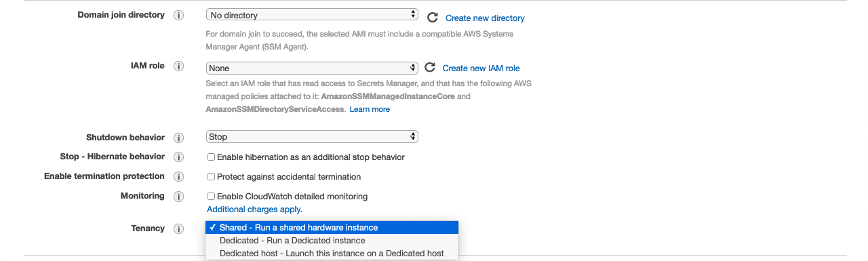Select Shared - Run a shared hardware instance
Screen dimensions: 868x261
332,228
